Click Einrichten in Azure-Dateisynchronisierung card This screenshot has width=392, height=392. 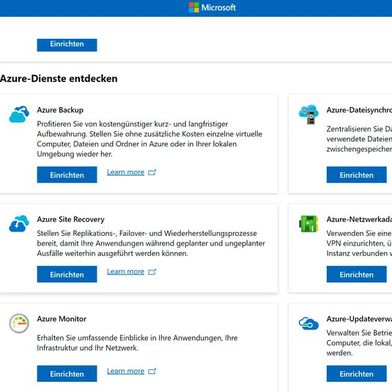click(x=357, y=175)
